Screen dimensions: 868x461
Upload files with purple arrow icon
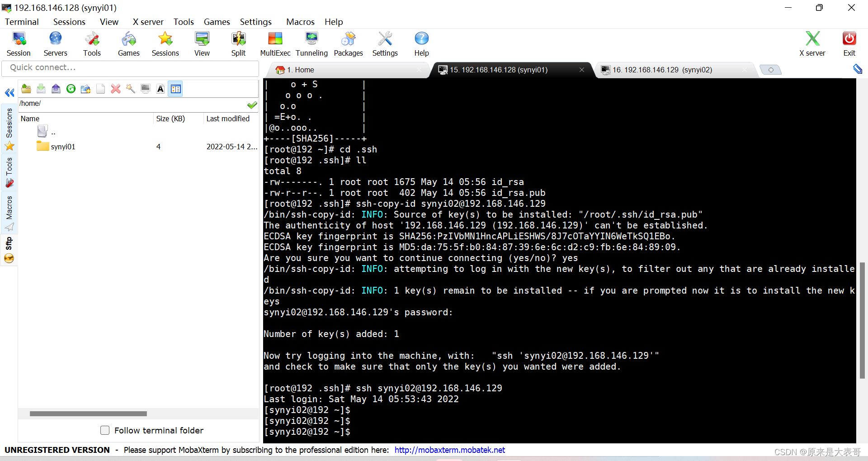[56, 89]
